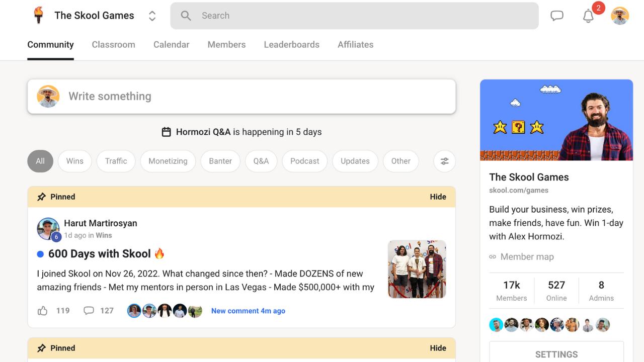Filter posts by Banter

[220, 161]
